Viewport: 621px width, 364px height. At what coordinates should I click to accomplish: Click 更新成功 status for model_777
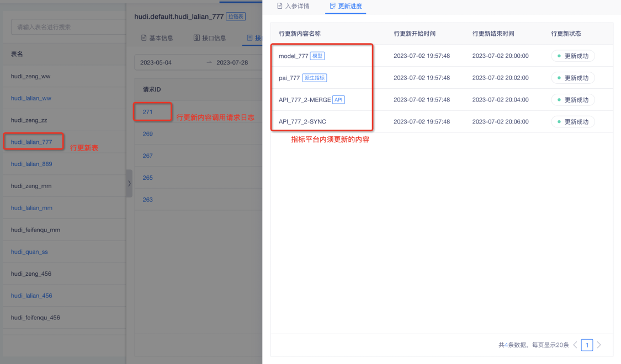(572, 56)
